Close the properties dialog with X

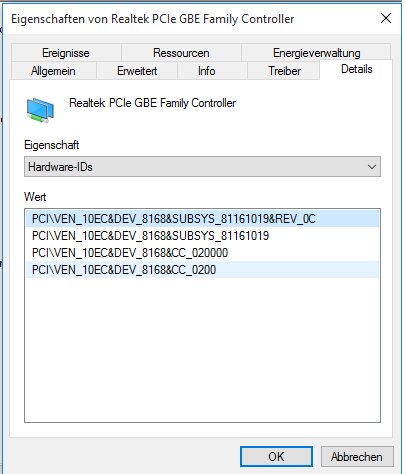pos(386,18)
